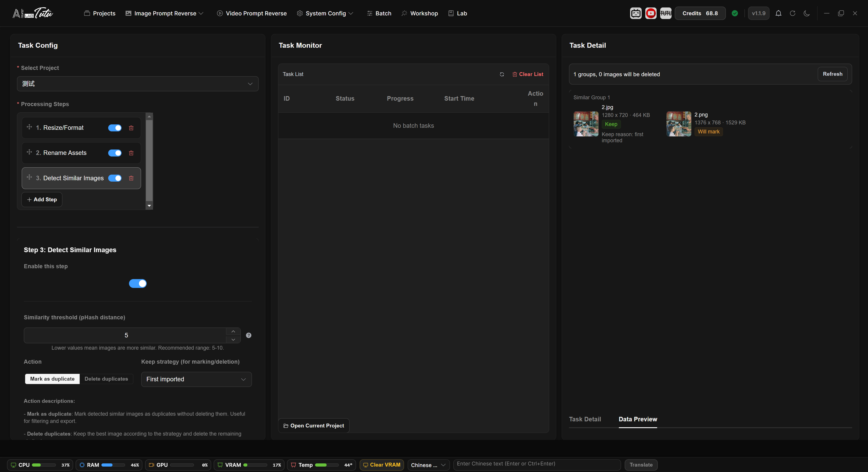868x472 pixels.
Task: Click the Keep tag on 2.jpg
Action: pos(611,124)
